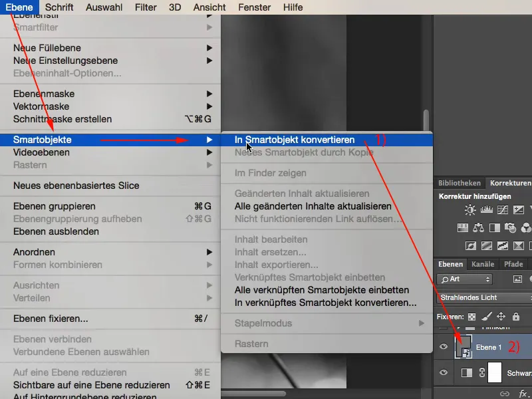Viewport: 532px width, 399px height.
Task: Add a Posterize adjustment (striped icon)
Action: (487, 245)
